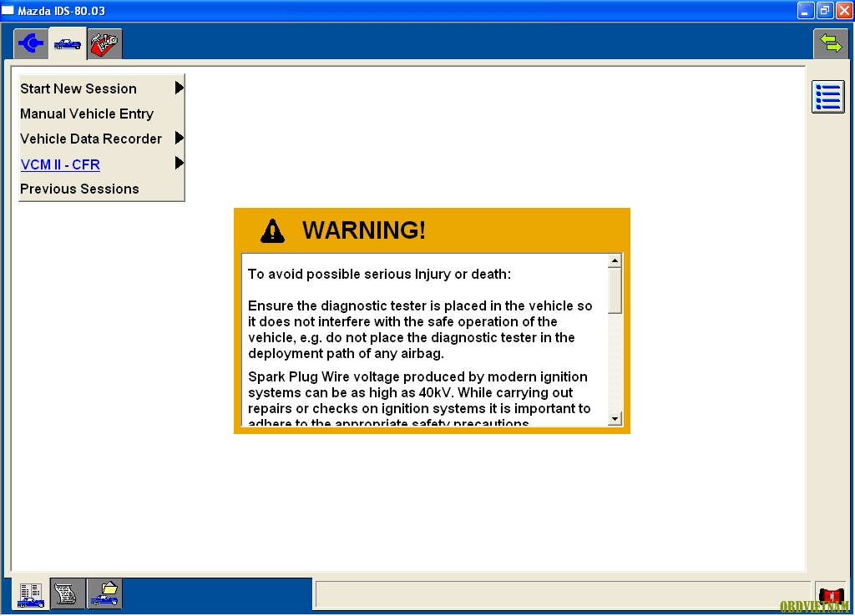
Task: Expand the Start New Session submenu arrow
Action: coord(179,88)
